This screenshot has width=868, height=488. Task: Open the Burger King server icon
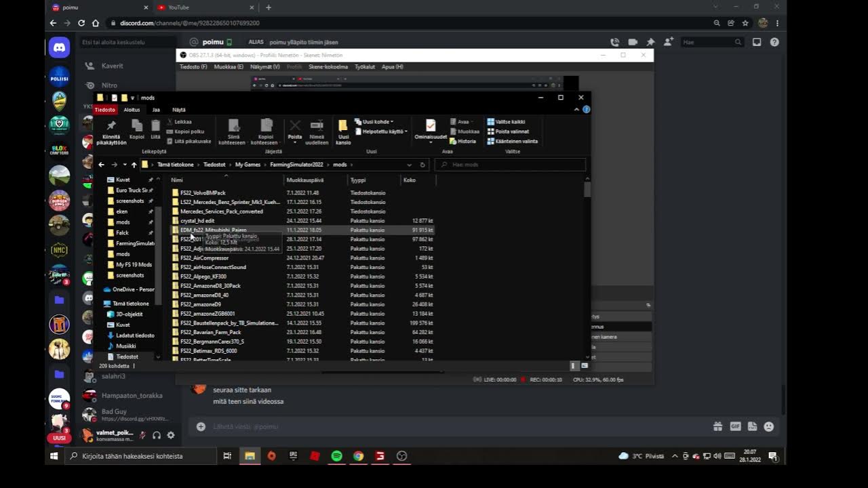(x=59, y=200)
